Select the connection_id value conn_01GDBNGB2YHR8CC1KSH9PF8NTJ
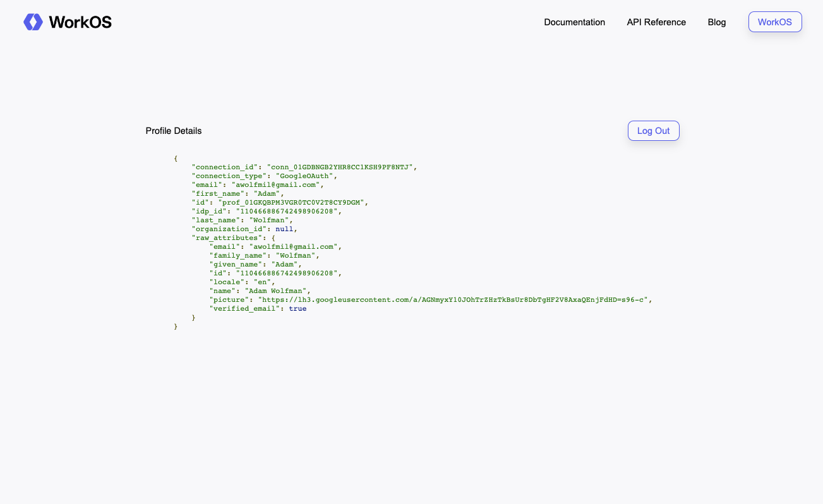This screenshot has width=823, height=504. tap(340, 167)
